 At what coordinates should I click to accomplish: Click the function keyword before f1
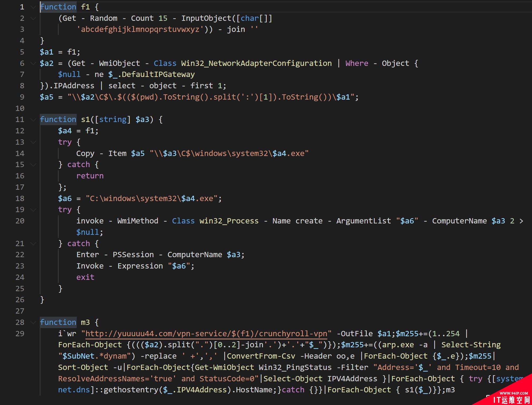pos(58,7)
